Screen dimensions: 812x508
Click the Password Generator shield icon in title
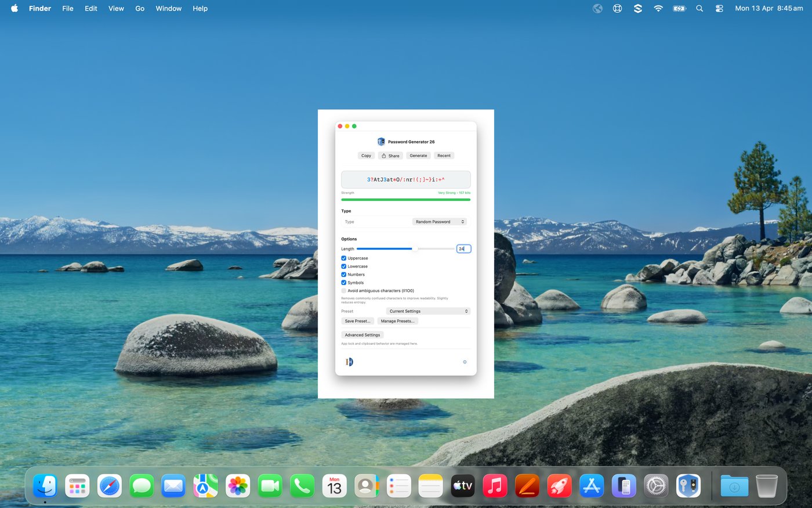tap(381, 142)
